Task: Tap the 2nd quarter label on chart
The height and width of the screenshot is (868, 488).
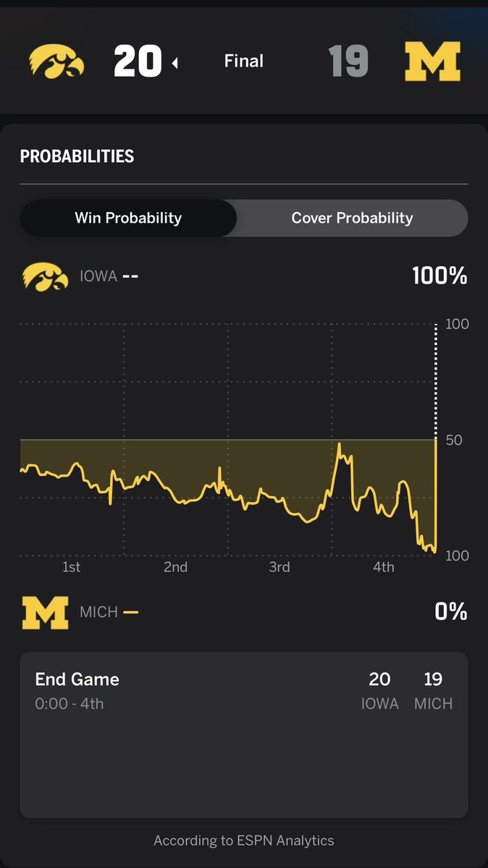Action: [x=175, y=566]
